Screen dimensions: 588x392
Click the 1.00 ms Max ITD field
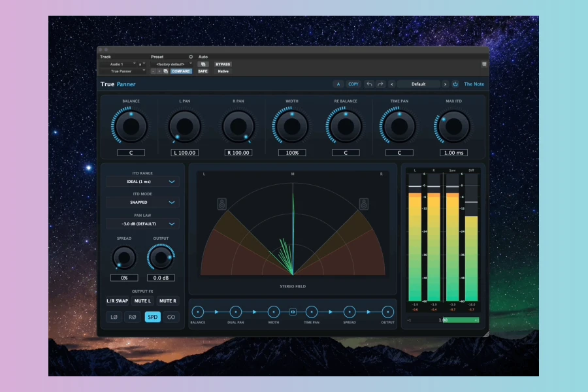pyautogui.click(x=454, y=153)
